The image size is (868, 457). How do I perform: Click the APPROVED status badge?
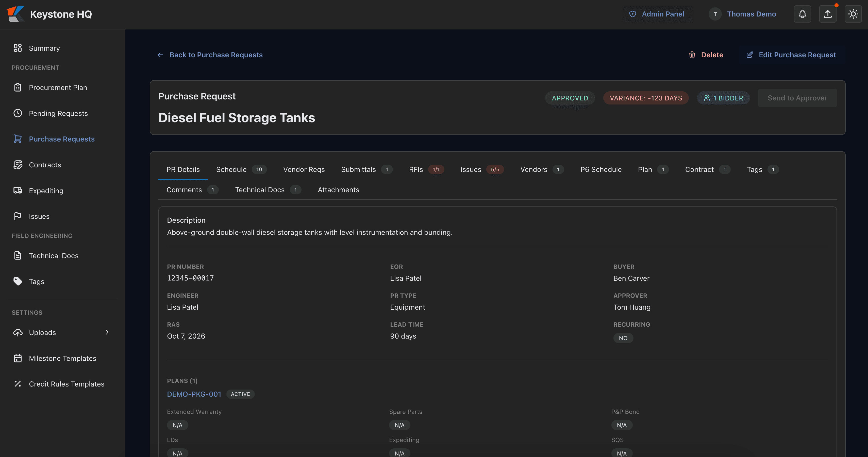(x=570, y=98)
